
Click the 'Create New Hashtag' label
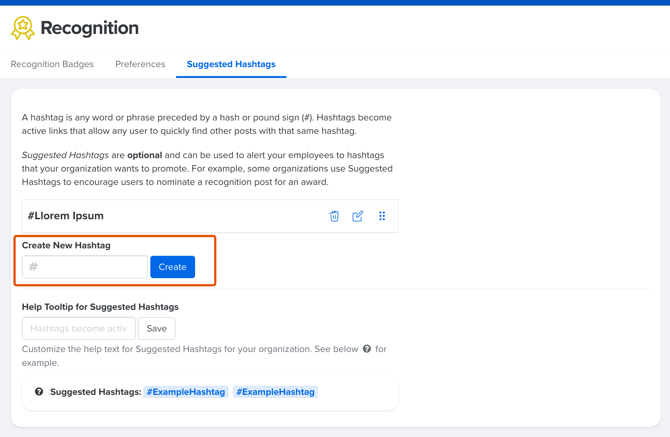click(66, 245)
